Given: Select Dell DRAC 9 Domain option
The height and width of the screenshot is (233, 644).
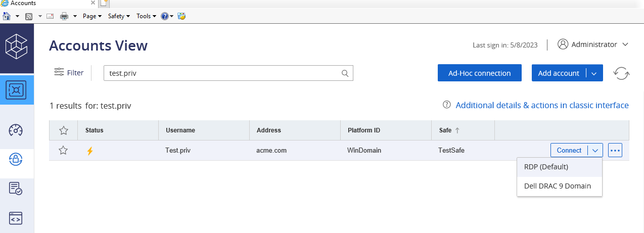Looking at the screenshot, I should [x=560, y=186].
